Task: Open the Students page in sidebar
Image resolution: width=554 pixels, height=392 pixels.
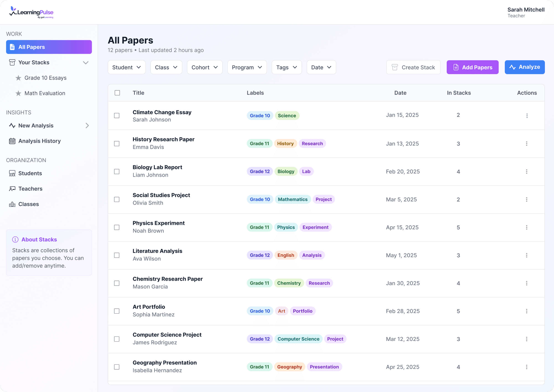Action: pos(30,173)
